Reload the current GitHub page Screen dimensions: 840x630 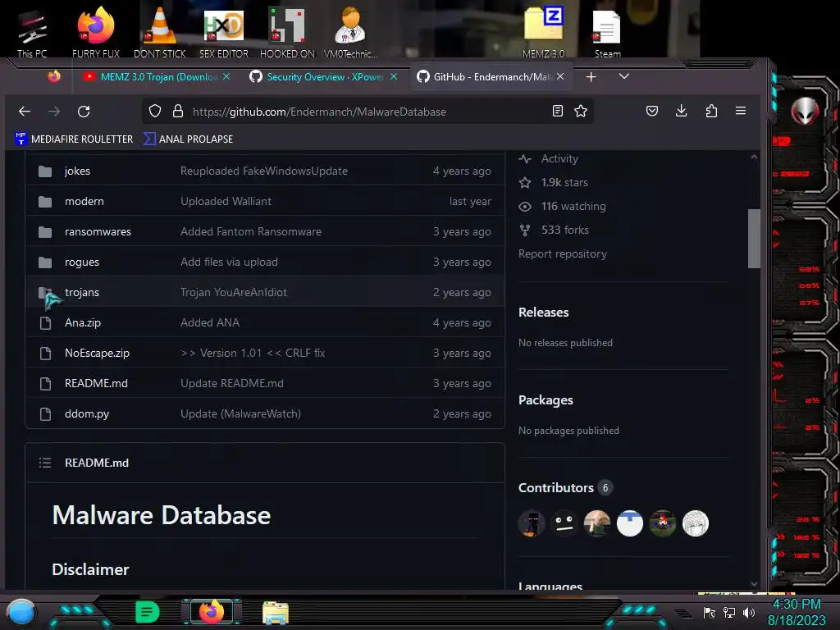click(84, 112)
